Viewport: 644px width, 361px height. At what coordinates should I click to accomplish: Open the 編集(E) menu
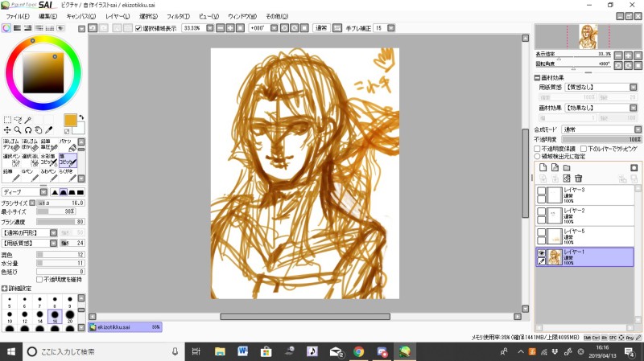(x=48, y=16)
